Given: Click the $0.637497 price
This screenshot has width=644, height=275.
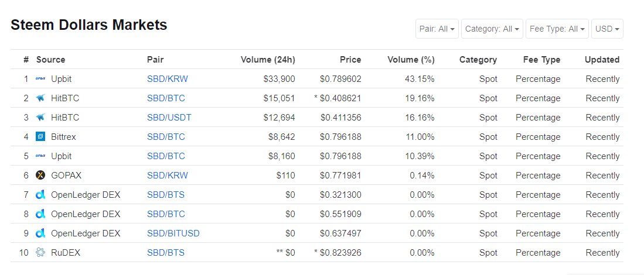Looking at the screenshot, I should [x=341, y=233].
